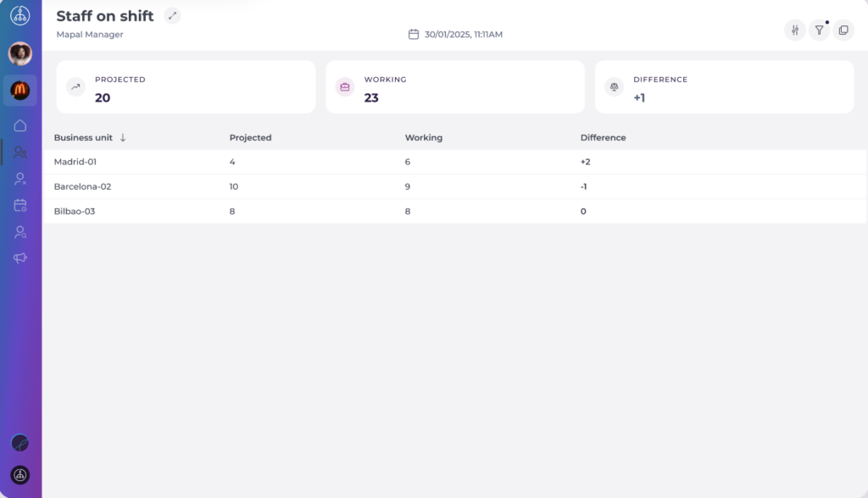Click the date and time 30/01/2025 selector
Viewport: 868px width, 498px height.
click(x=456, y=35)
